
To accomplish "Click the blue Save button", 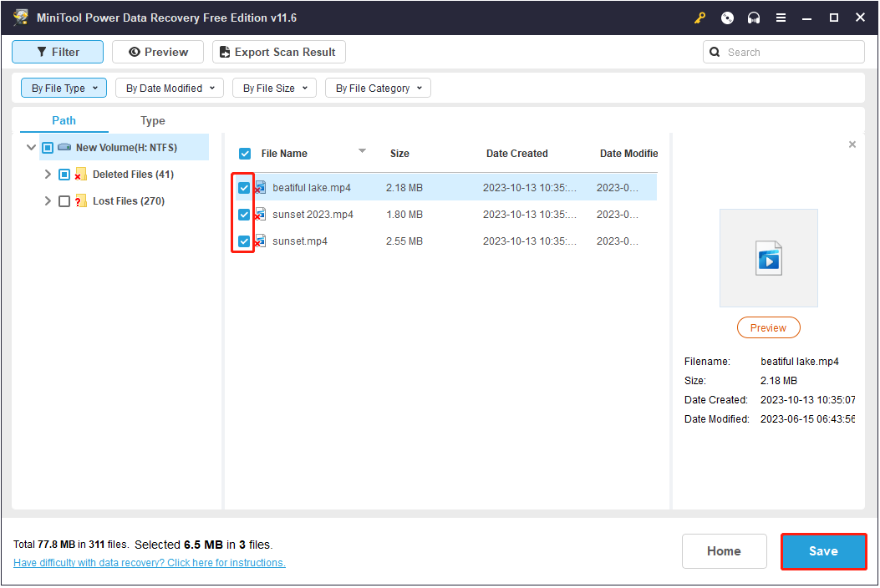I will pos(823,551).
